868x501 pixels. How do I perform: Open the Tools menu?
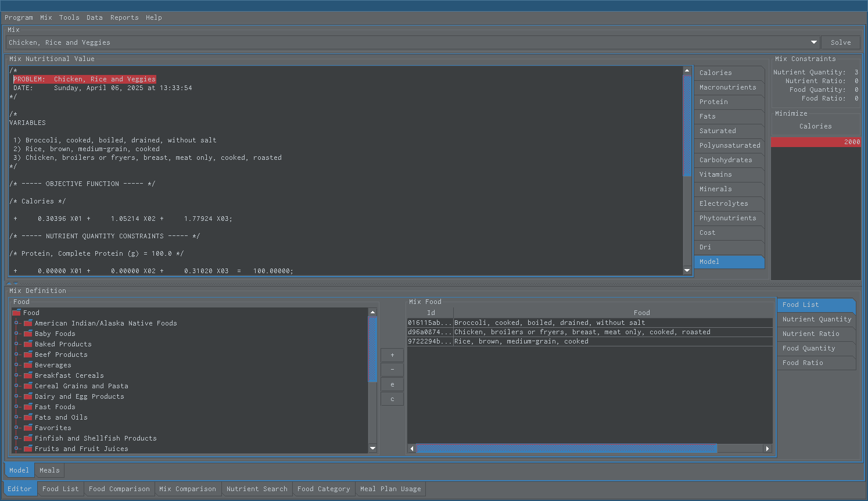[x=69, y=17]
